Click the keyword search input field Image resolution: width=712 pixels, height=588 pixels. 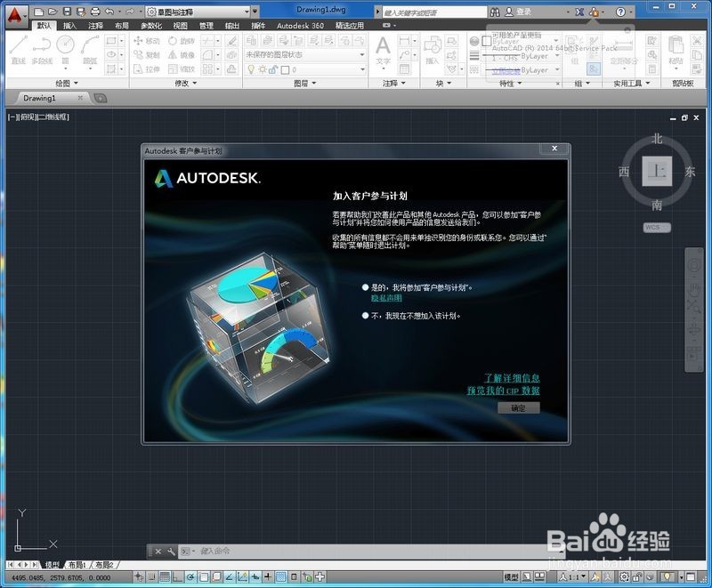click(434, 12)
